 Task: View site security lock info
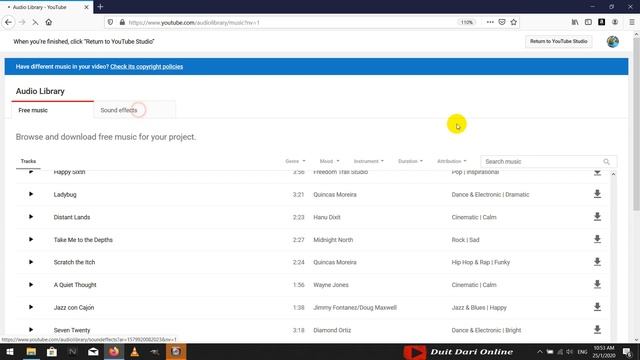tap(122, 22)
